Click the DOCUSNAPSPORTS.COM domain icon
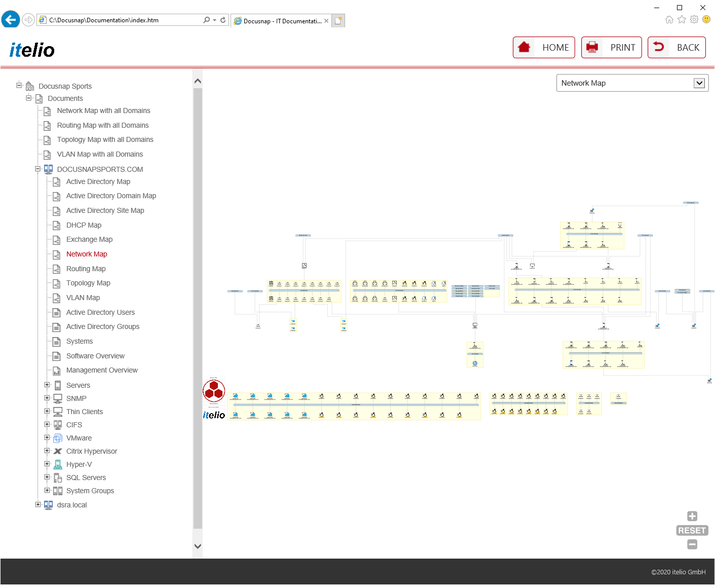 tap(48, 169)
